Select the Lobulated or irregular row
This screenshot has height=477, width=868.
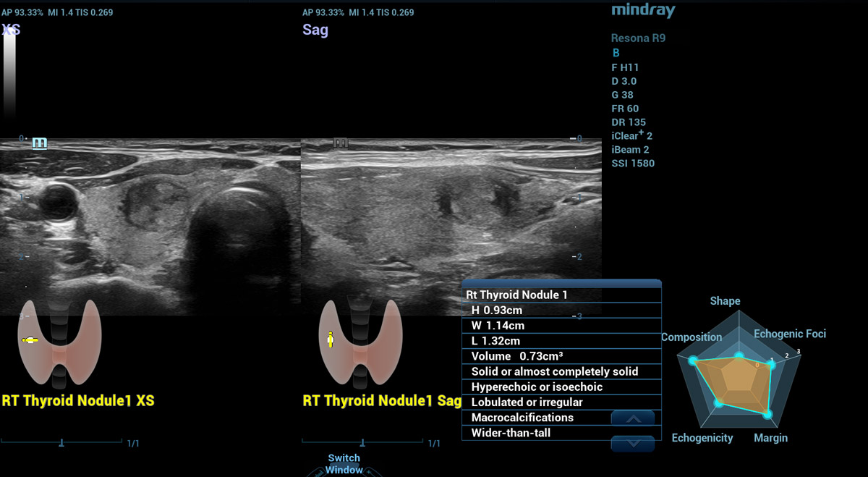tap(561, 402)
